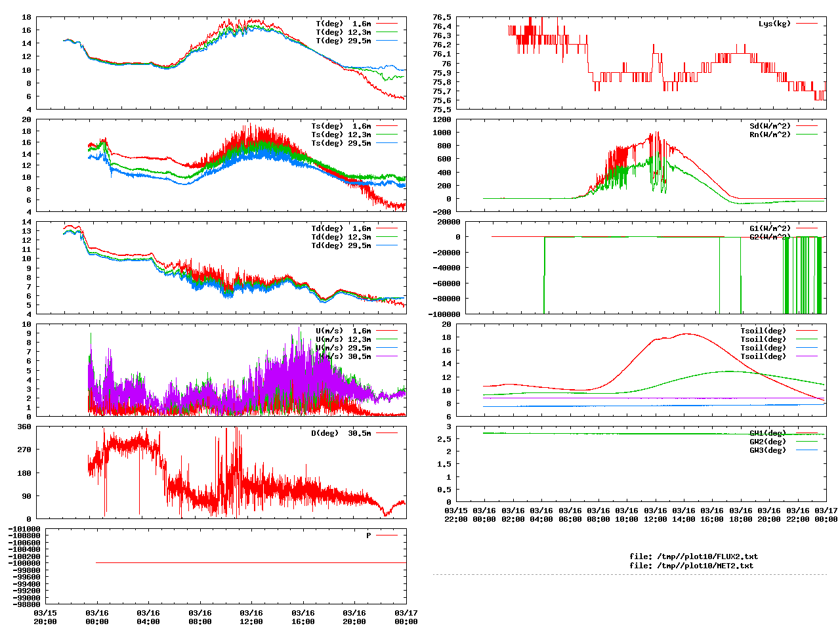
Task: Select the Lys(kg) legend entry
Action: (x=774, y=24)
